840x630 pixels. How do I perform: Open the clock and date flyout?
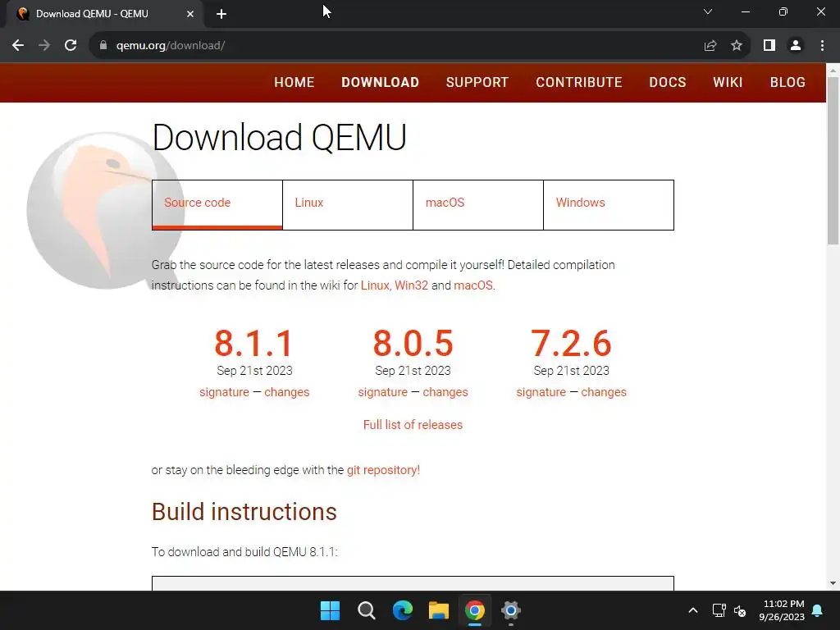tap(782, 610)
